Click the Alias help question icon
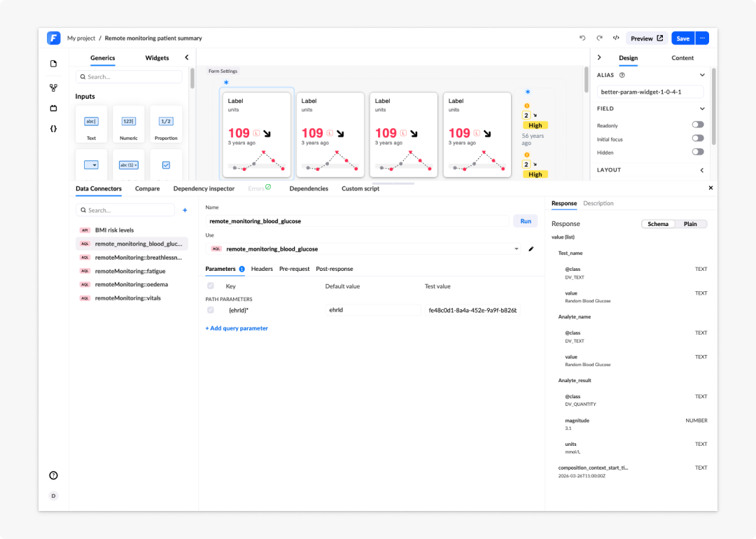 (x=622, y=75)
